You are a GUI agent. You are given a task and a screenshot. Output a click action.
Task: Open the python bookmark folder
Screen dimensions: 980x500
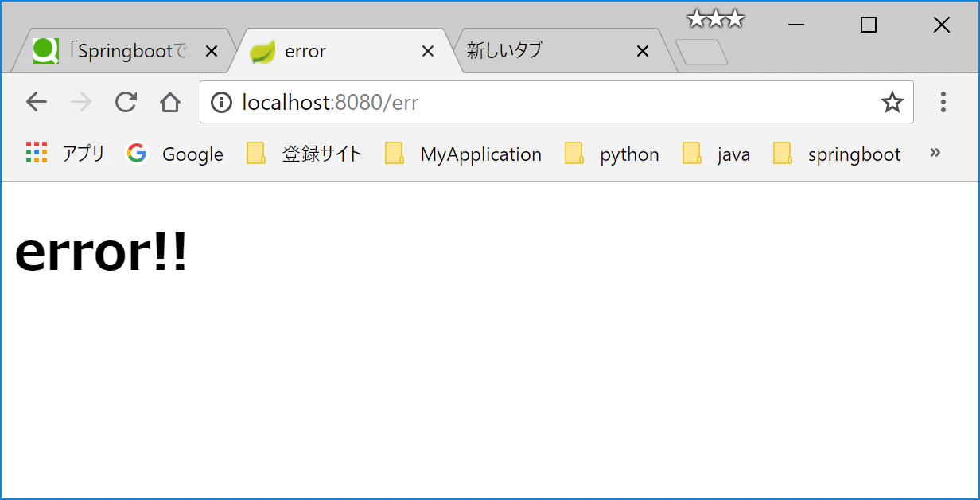click(x=612, y=154)
